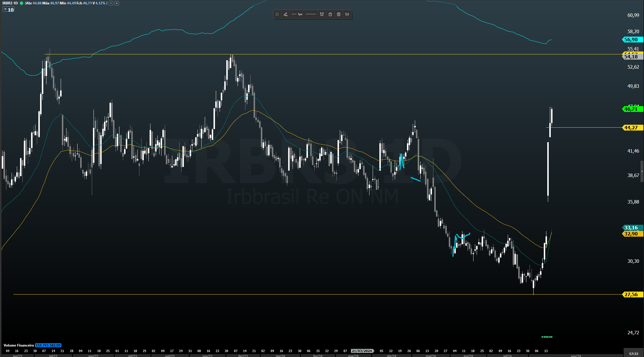The image size is (644, 357).
Task: Click the 21/03/2024 date marker on time axis
Action: (x=362, y=351)
